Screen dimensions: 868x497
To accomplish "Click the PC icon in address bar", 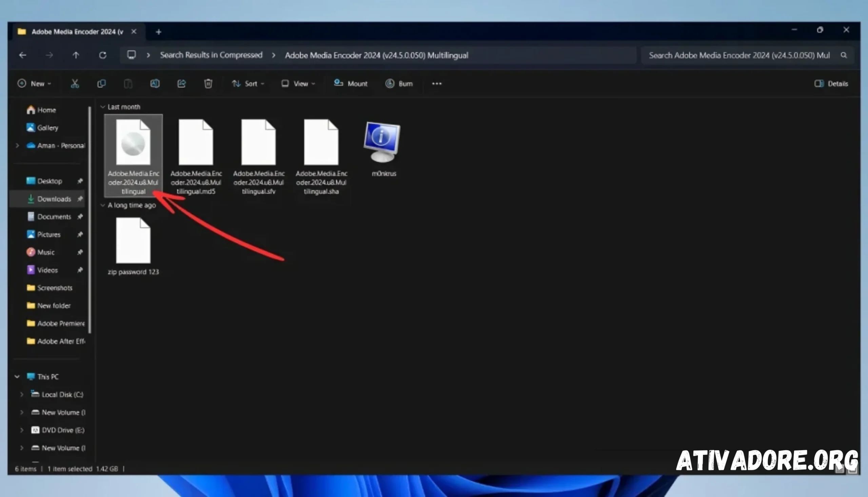I will pyautogui.click(x=132, y=55).
